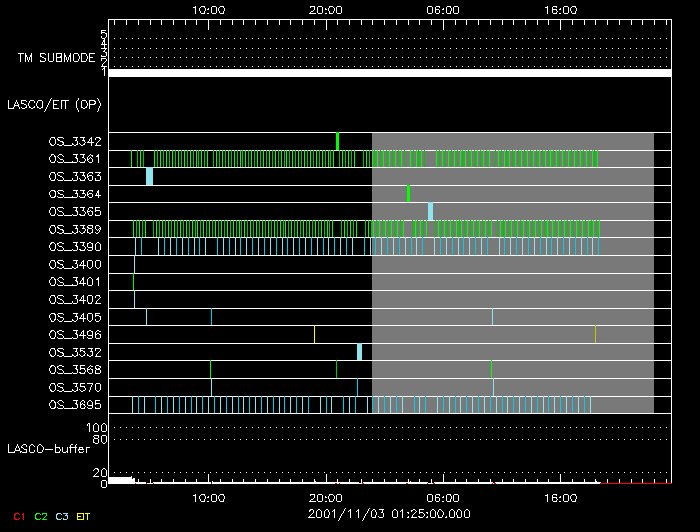Click the white TM SUBMODE bar
The height and width of the screenshot is (532, 700).
coord(389,73)
